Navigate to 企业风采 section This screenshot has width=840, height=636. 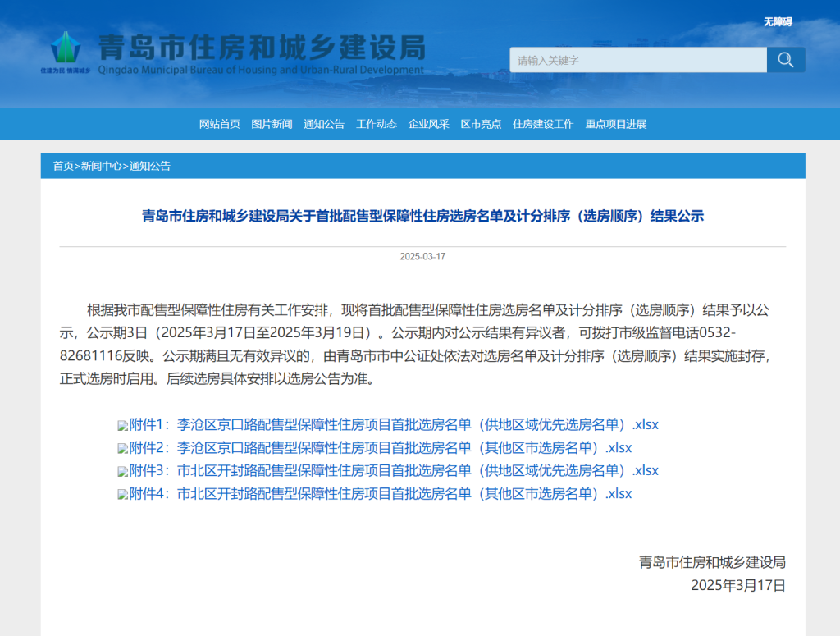point(429,124)
